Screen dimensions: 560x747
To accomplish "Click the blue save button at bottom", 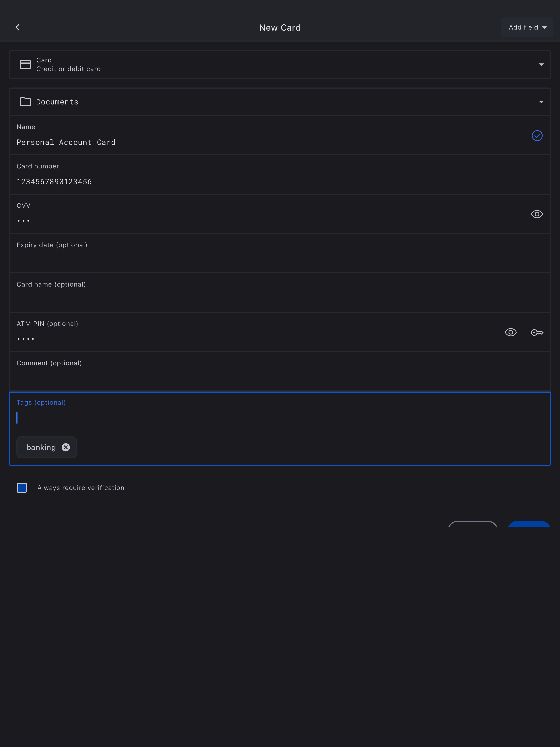I will (x=529, y=524).
